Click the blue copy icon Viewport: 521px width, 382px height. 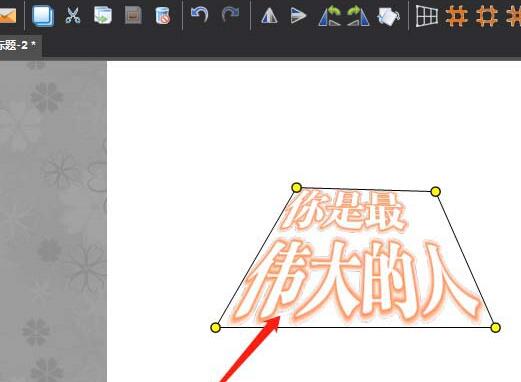coord(43,16)
